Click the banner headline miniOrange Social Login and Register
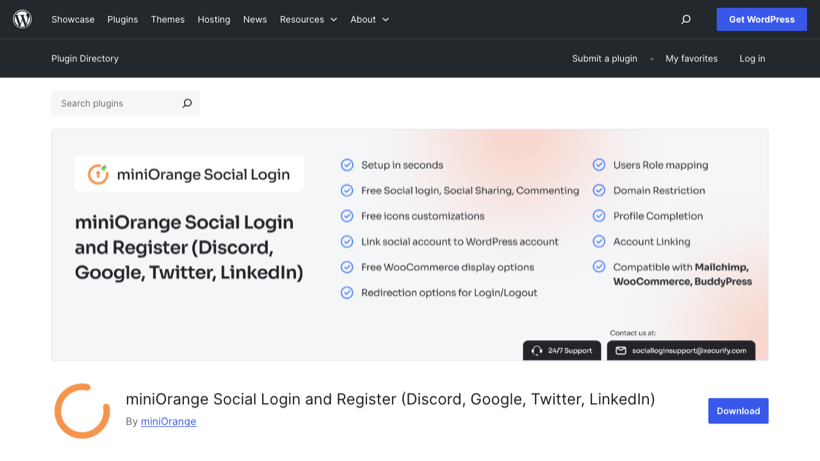The height and width of the screenshot is (461, 820). (189, 247)
